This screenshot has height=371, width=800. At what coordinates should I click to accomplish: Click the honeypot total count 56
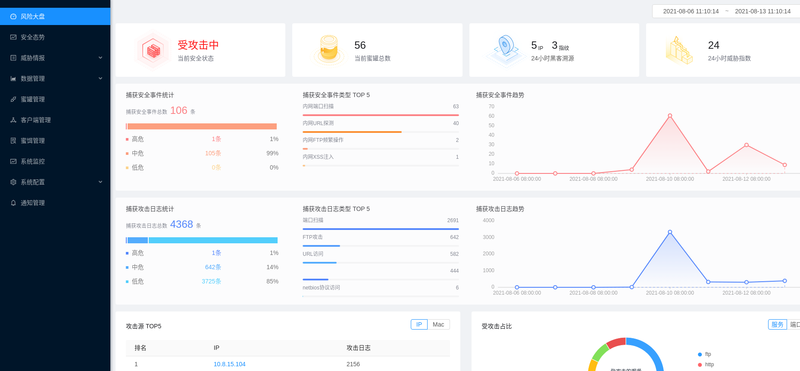tap(360, 45)
